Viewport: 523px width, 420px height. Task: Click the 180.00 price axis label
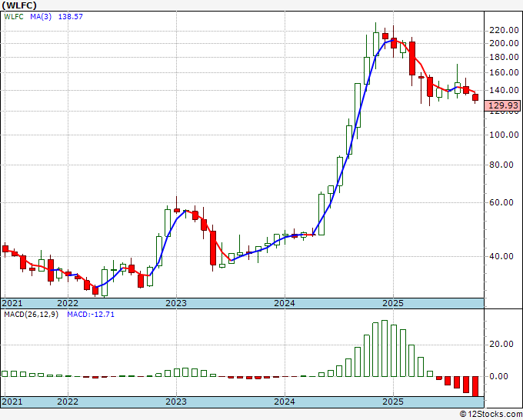tap(504, 57)
